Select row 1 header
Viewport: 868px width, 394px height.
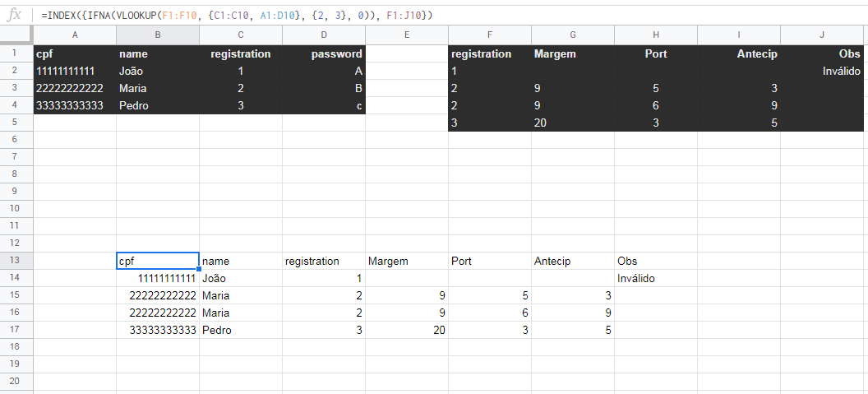(16, 53)
